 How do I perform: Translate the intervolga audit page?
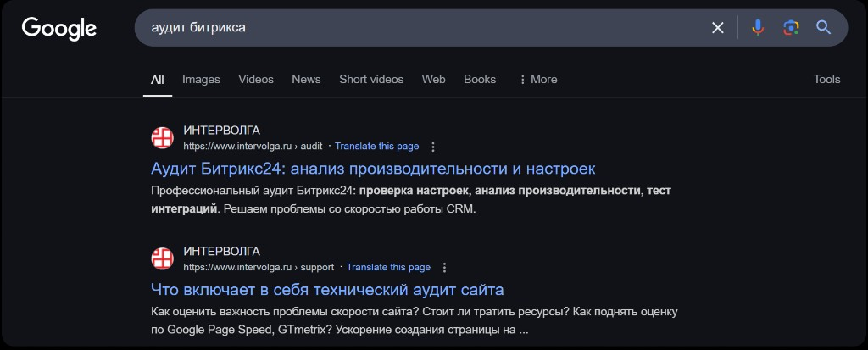[377, 147]
